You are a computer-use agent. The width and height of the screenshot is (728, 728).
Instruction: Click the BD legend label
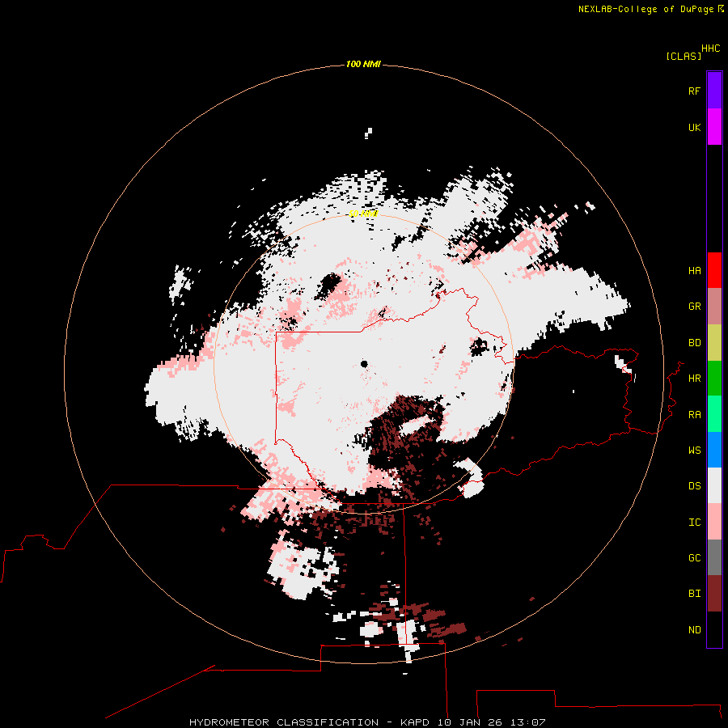click(x=694, y=343)
